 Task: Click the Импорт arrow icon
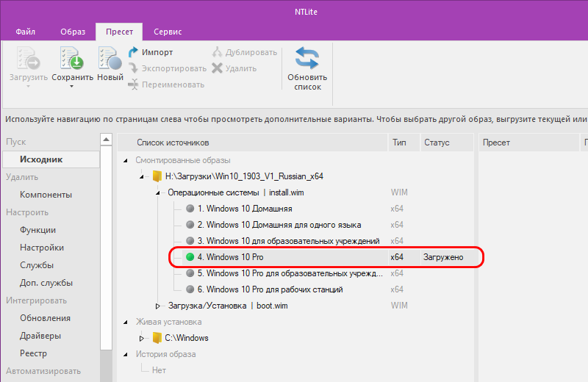(x=133, y=52)
